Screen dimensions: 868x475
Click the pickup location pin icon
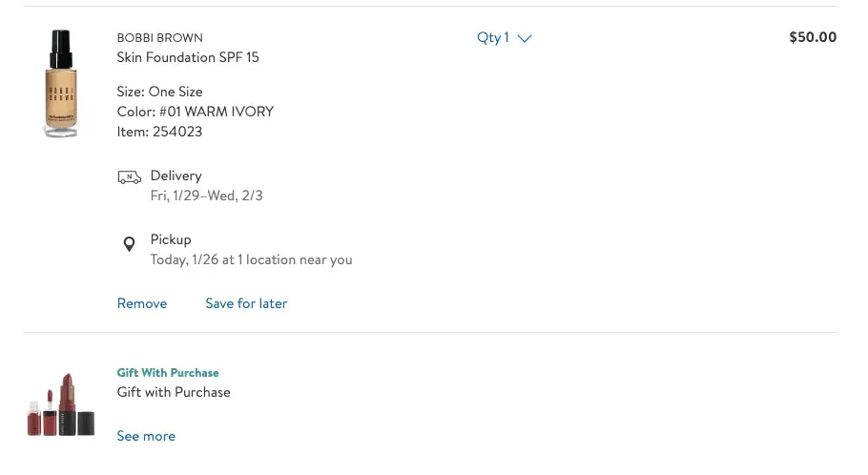pos(130,244)
